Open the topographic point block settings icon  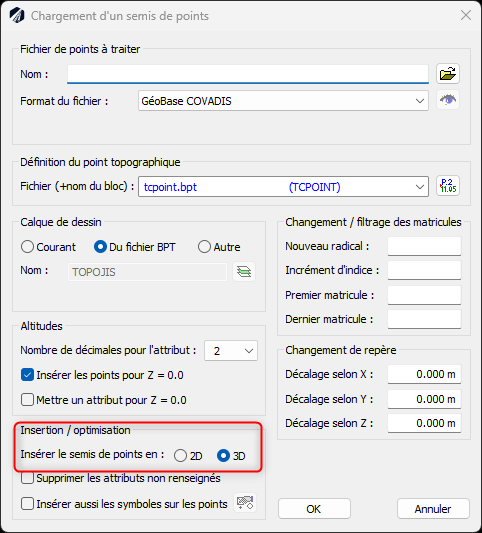pos(448,186)
